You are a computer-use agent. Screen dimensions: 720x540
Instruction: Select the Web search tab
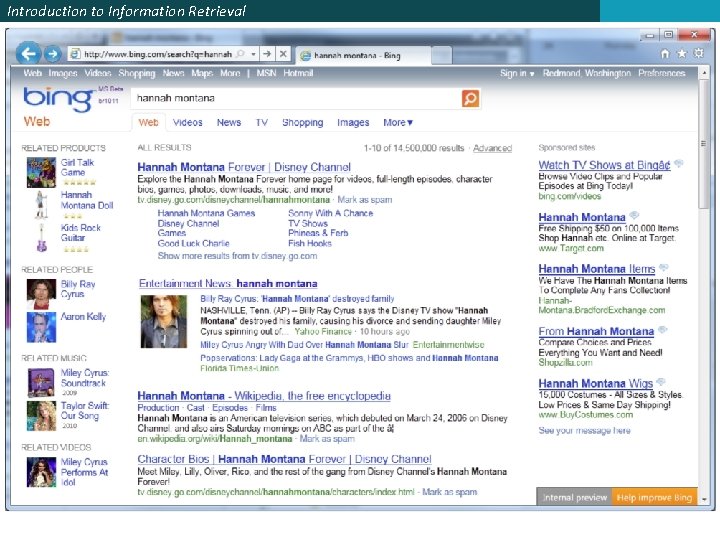[148, 123]
